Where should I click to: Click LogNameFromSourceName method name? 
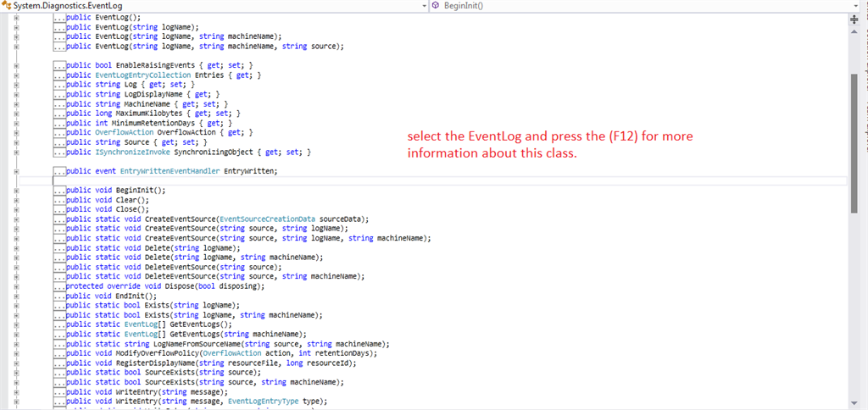198,344
